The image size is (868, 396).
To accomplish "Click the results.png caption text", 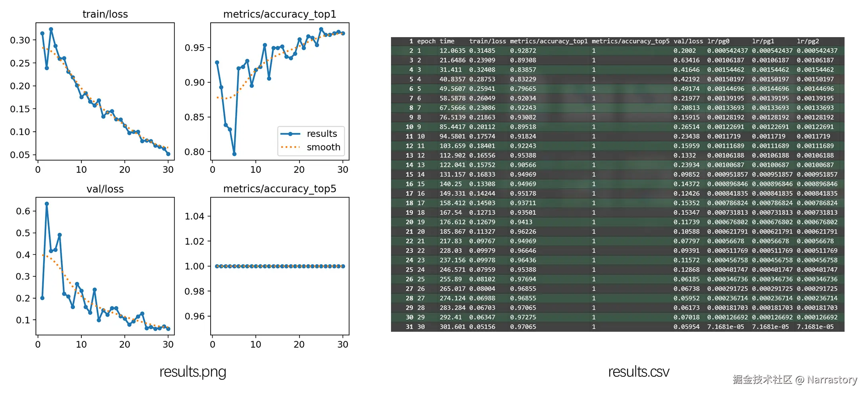I will (193, 372).
